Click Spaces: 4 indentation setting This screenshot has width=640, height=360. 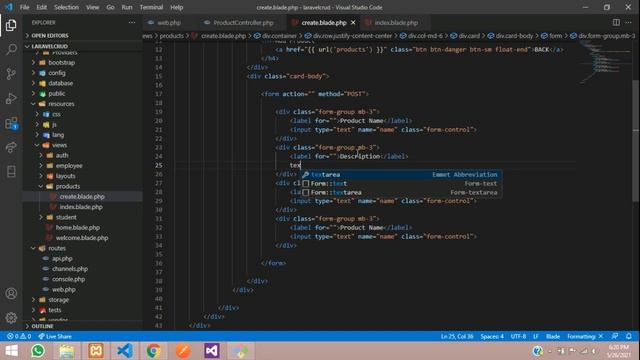(492, 336)
